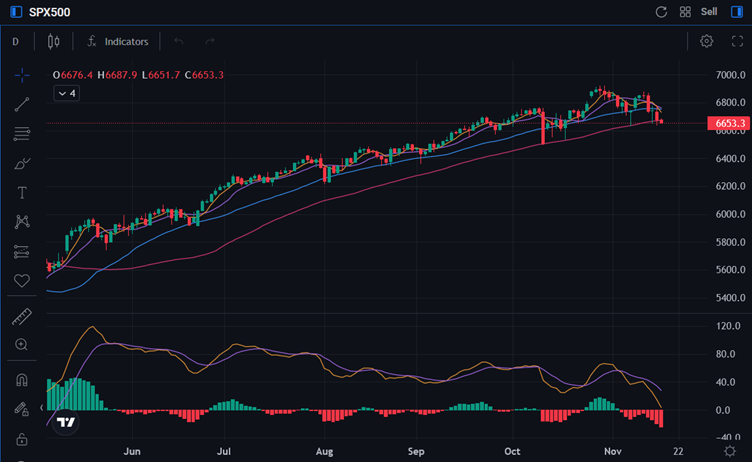Open the candlestick chart type dropdown
The image size is (752, 462).
pos(53,41)
